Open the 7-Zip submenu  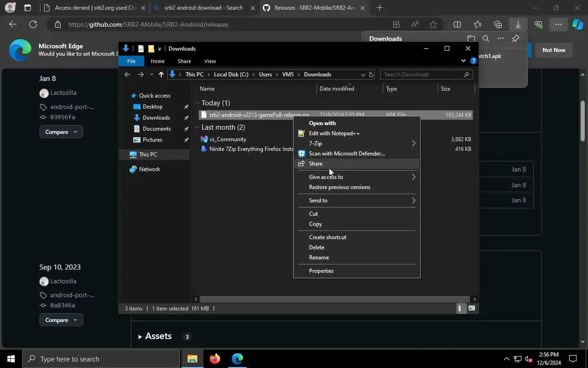tap(356, 144)
